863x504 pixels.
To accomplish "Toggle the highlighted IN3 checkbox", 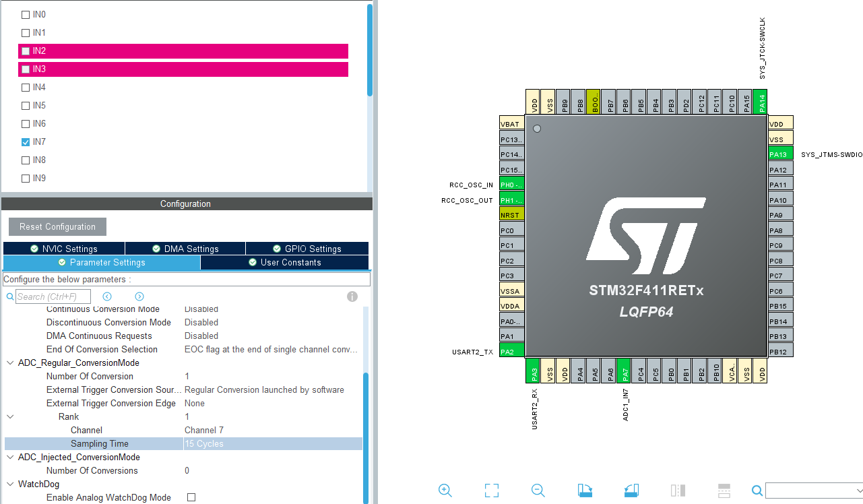I will pyautogui.click(x=26, y=69).
